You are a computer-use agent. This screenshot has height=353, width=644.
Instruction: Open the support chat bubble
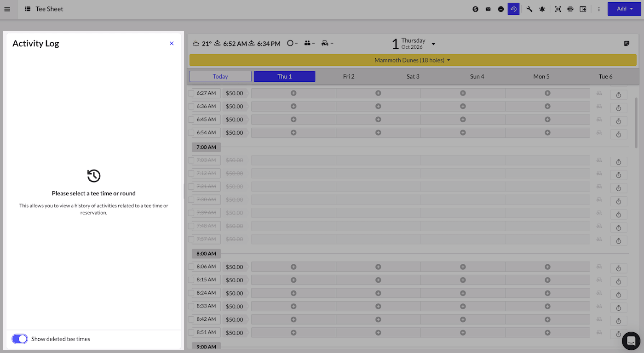pos(631,341)
